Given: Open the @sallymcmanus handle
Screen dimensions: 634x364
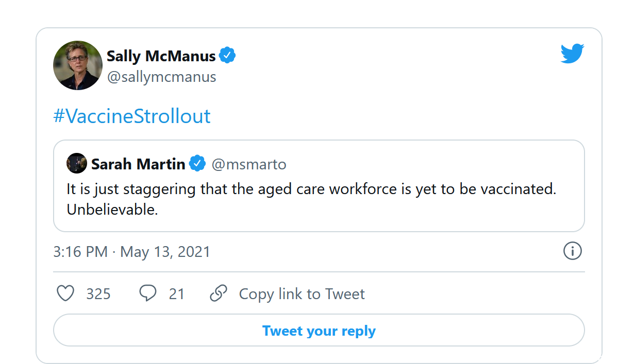Looking at the screenshot, I should (x=161, y=77).
